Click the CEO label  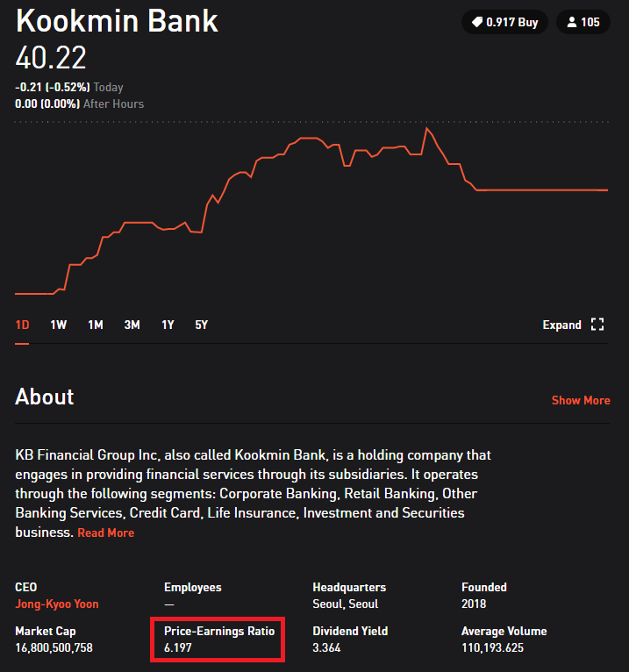coord(26,587)
